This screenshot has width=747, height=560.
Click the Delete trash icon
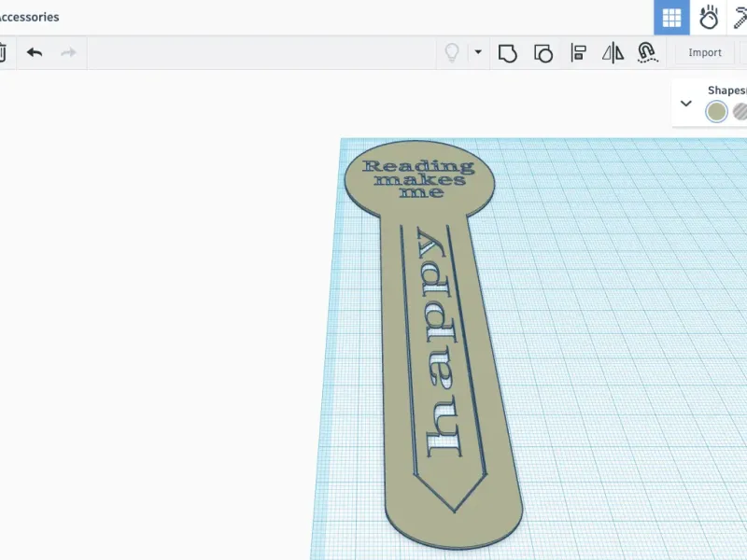coord(3,52)
